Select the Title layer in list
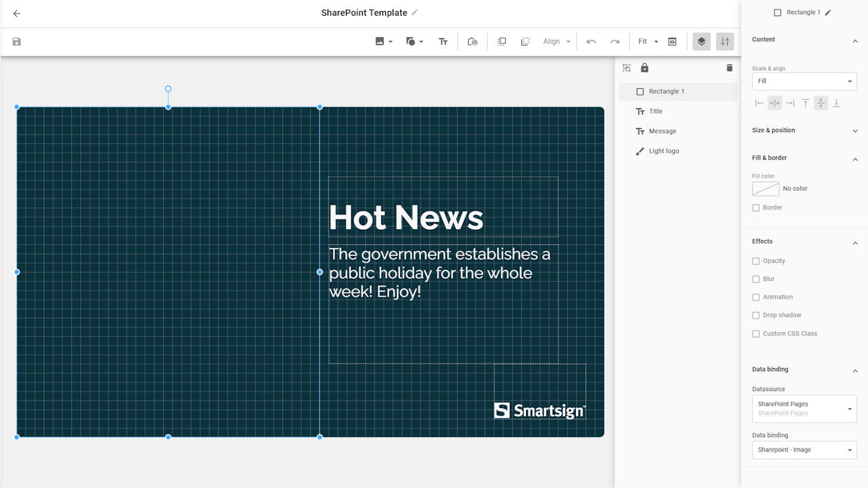 pos(656,111)
